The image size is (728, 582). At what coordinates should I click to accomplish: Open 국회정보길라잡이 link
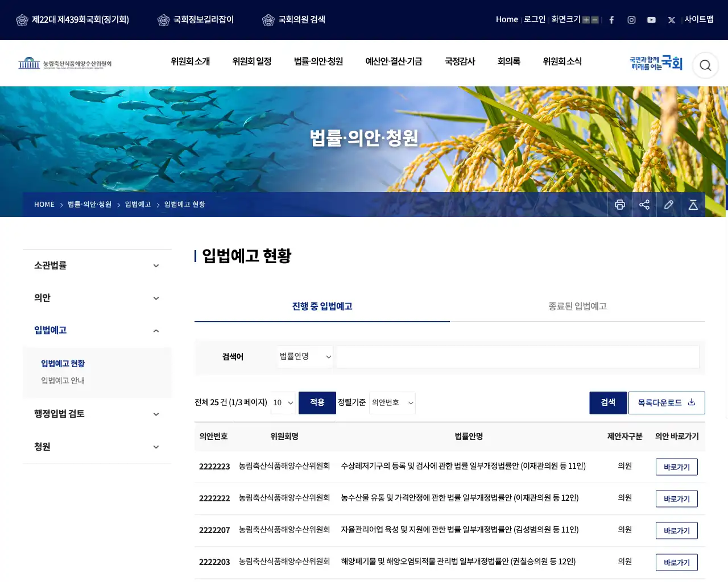(x=204, y=19)
